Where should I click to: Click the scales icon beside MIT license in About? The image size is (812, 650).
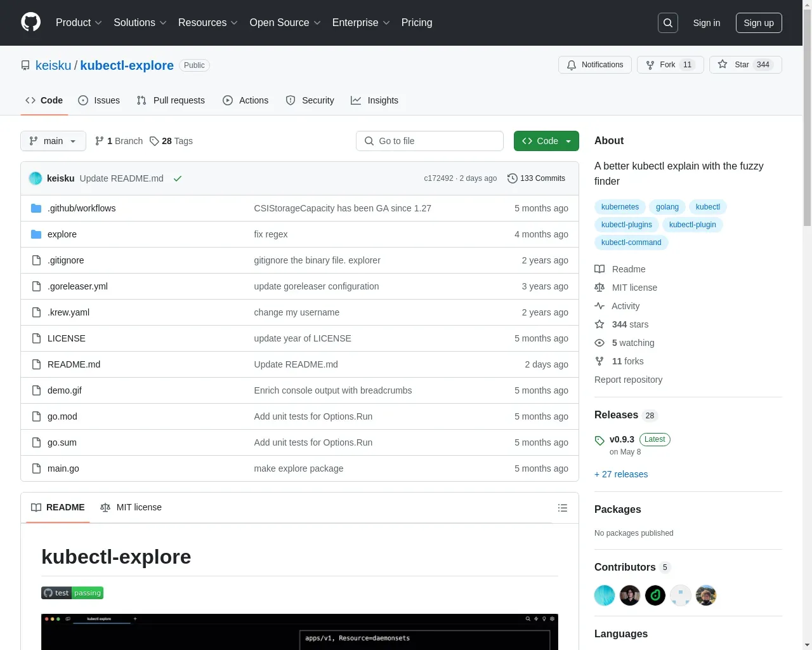599,288
